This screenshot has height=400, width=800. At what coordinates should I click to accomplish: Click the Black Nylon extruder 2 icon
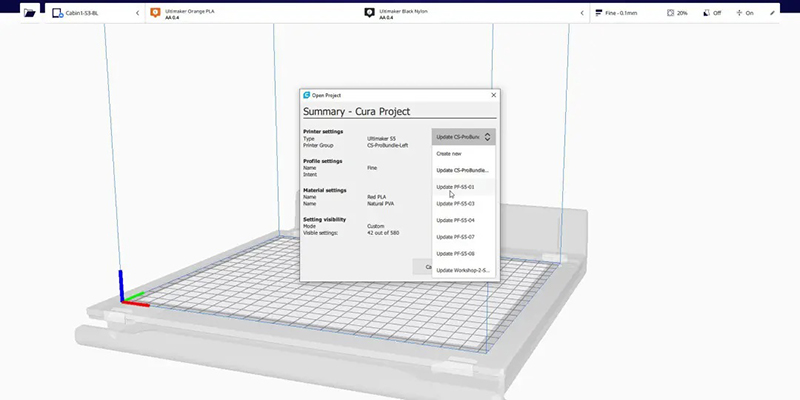(x=369, y=13)
